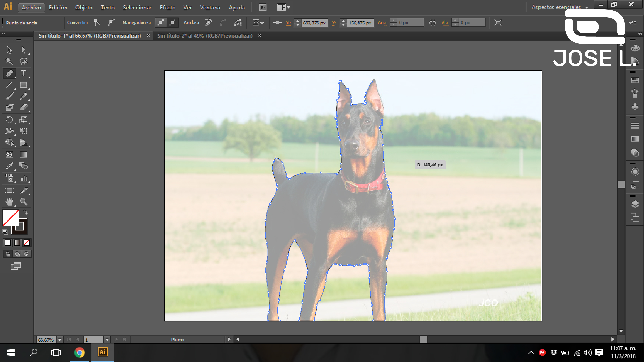
Task: Select the Magic Wand tool
Action: (x=9, y=61)
